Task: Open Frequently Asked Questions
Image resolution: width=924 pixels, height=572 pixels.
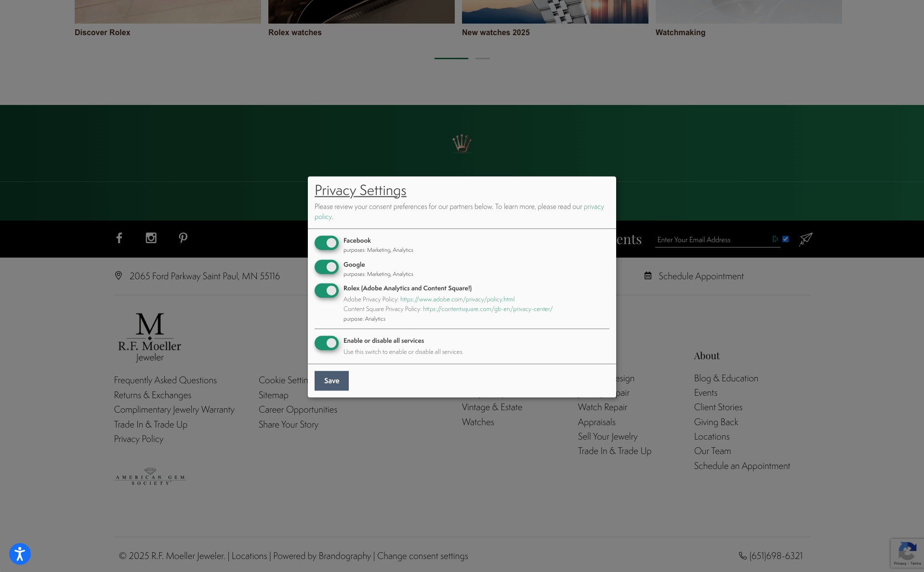Action: click(x=165, y=380)
